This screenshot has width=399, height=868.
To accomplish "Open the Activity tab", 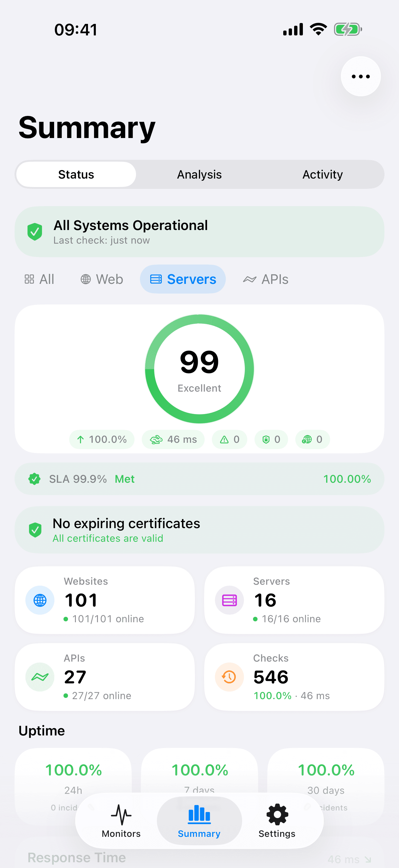I will click(x=322, y=175).
